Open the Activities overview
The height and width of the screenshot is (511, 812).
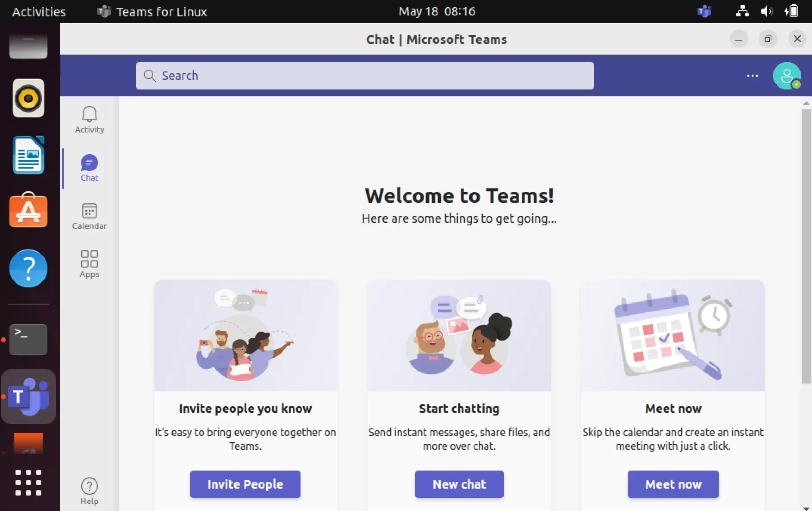point(39,12)
